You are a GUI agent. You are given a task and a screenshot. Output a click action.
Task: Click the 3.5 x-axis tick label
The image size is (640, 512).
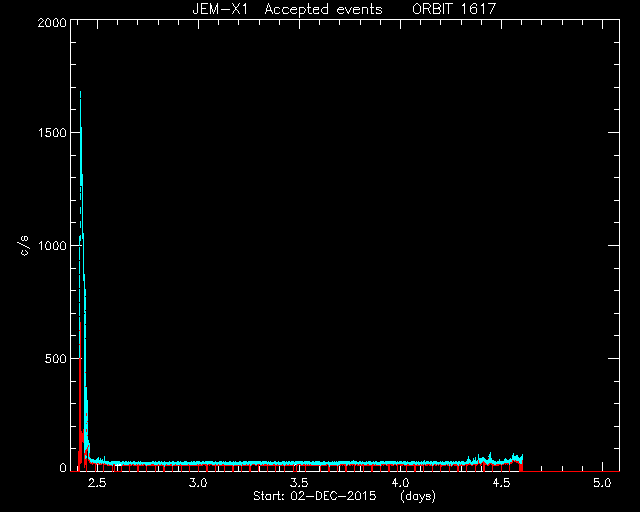pos(299,483)
